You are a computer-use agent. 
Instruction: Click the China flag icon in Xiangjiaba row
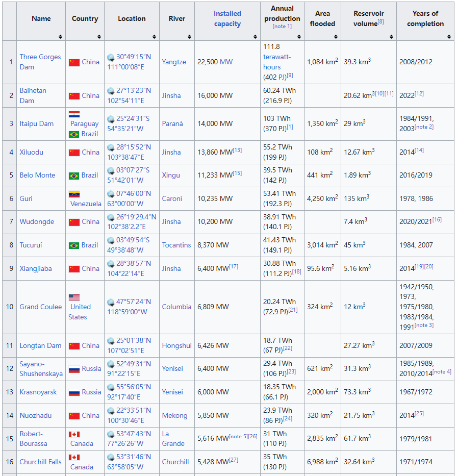pos(74,269)
